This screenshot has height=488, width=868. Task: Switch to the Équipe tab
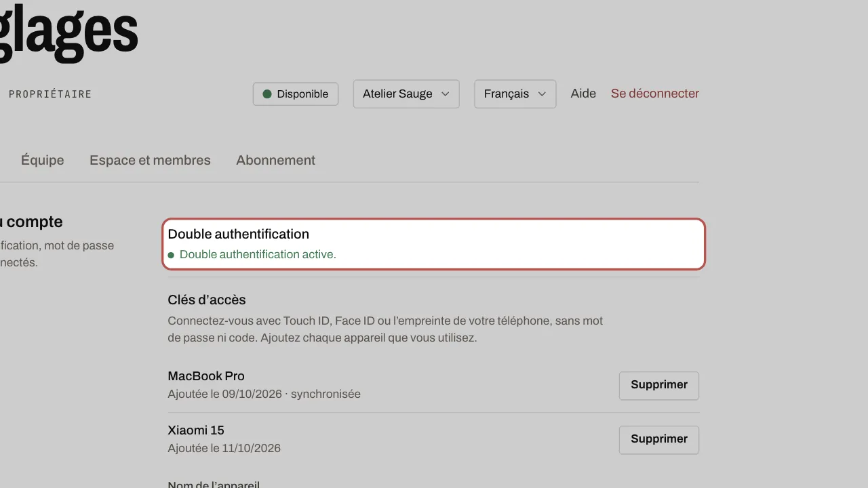tap(43, 160)
